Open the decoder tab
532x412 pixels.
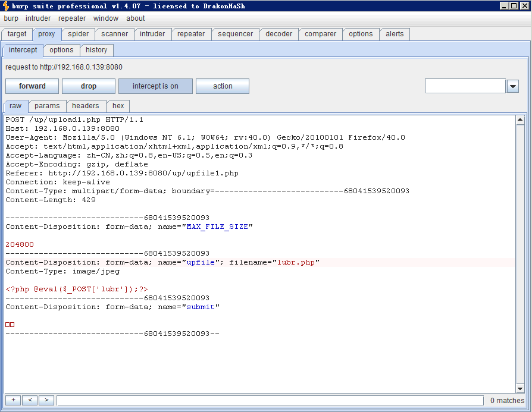tap(279, 34)
